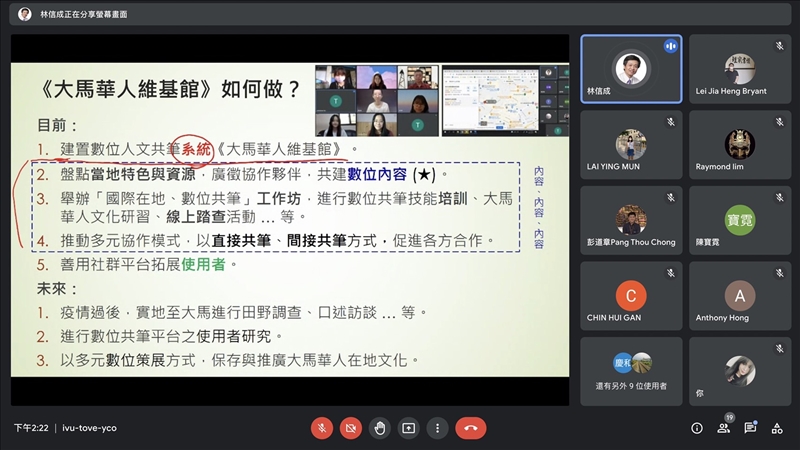Click 陳寶霓's participant tile
The width and height of the screenshot is (800, 450).
739,220
